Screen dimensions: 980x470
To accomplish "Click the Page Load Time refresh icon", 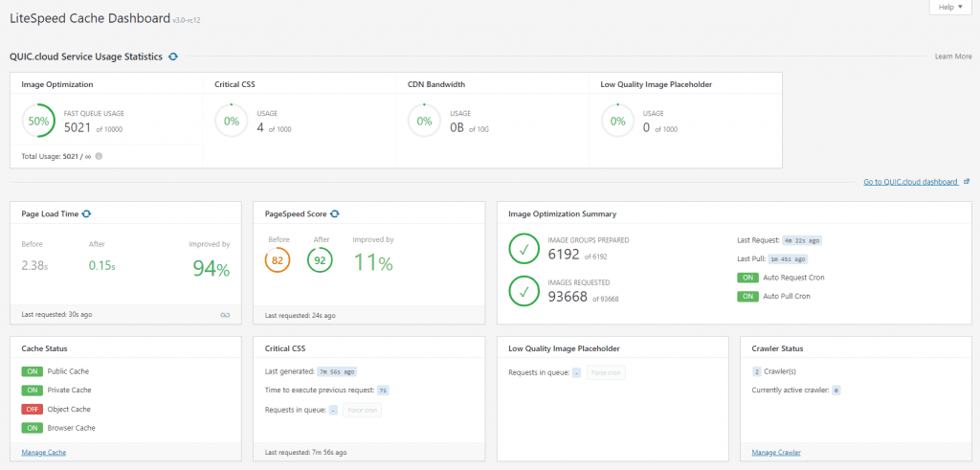I will pos(87,213).
